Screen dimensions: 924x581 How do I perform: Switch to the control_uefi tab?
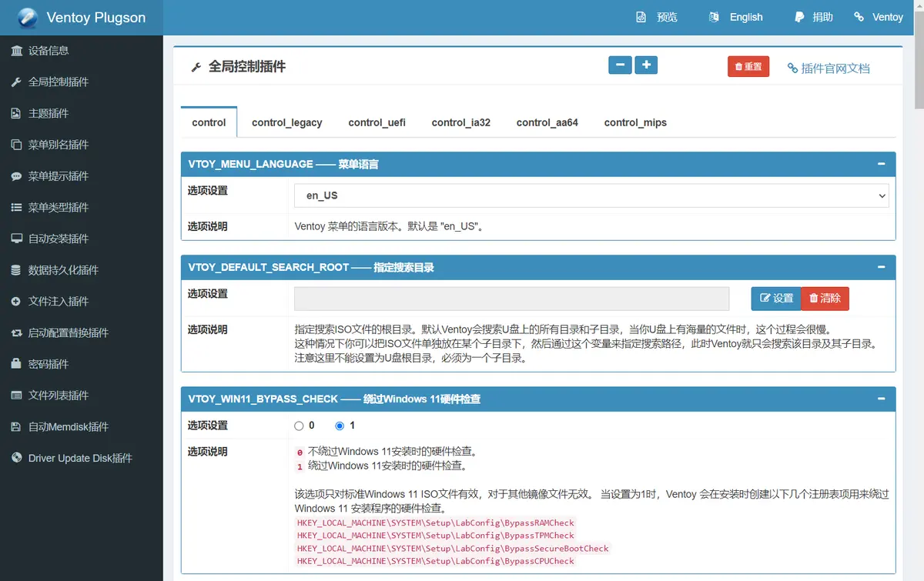[377, 122]
